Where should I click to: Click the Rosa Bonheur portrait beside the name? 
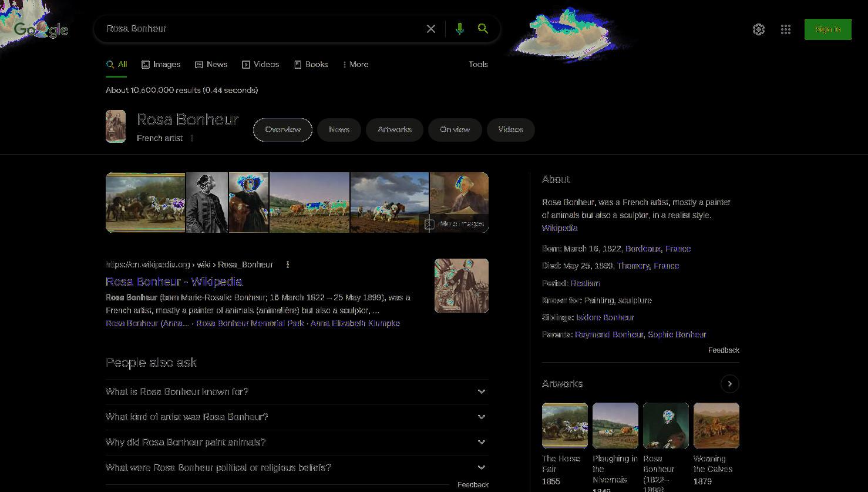coord(116,126)
